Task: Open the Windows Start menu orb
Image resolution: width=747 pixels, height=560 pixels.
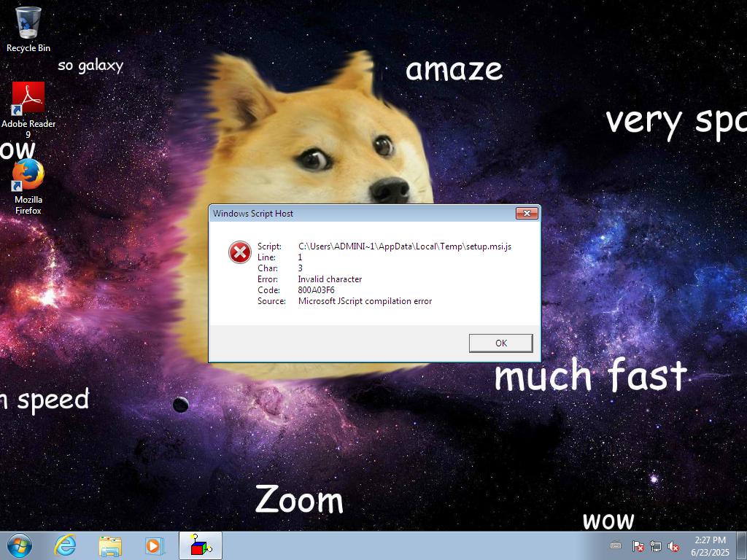Action: point(20,545)
